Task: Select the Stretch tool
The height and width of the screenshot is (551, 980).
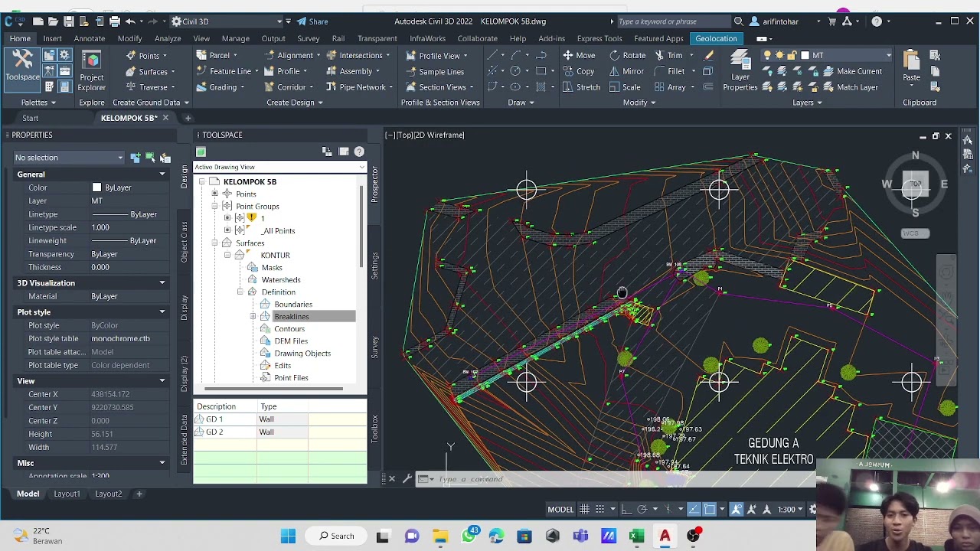Action: [x=581, y=87]
